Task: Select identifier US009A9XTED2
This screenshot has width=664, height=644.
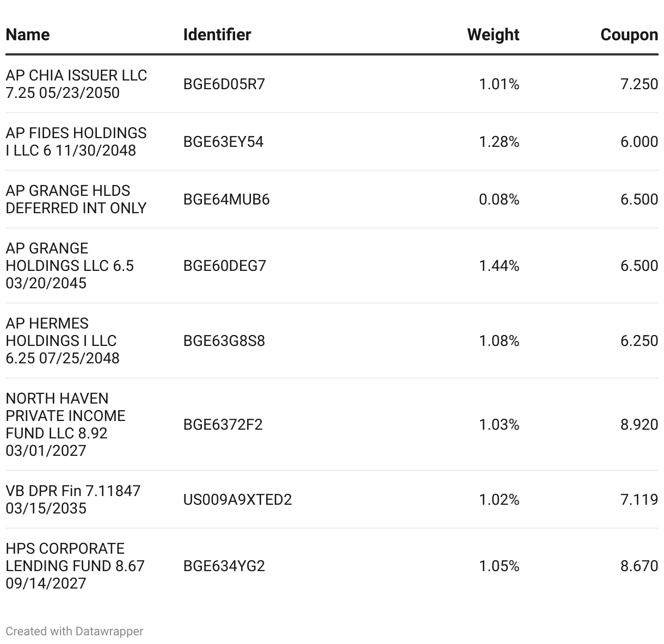Action: (x=238, y=499)
